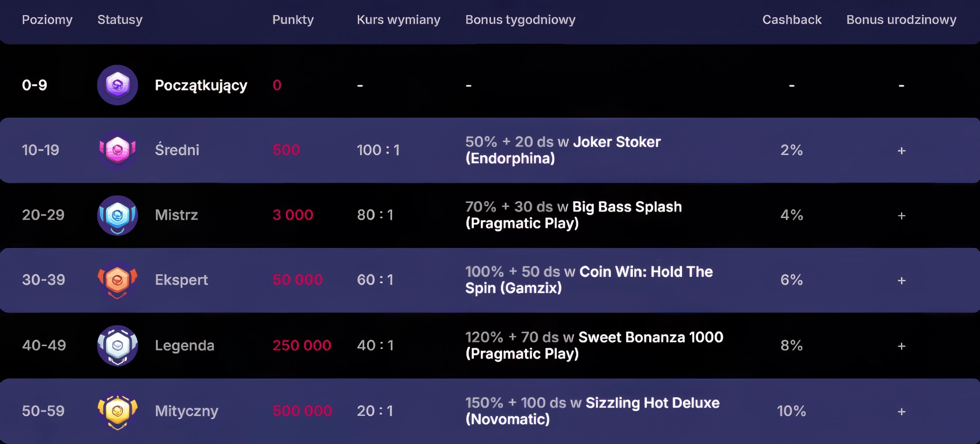
Task: Click the Cashback column header
Action: coord(791,20)
